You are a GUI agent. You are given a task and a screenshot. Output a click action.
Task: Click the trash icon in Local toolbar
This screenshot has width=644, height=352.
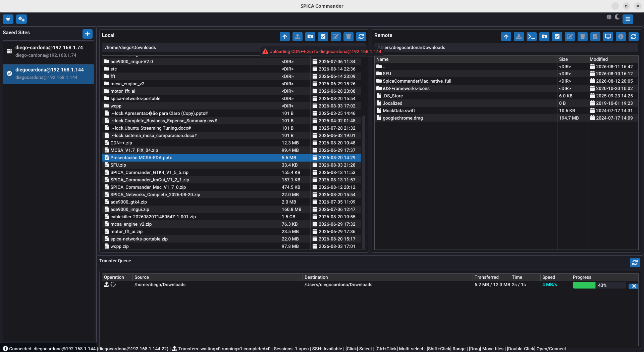(348, 37)
